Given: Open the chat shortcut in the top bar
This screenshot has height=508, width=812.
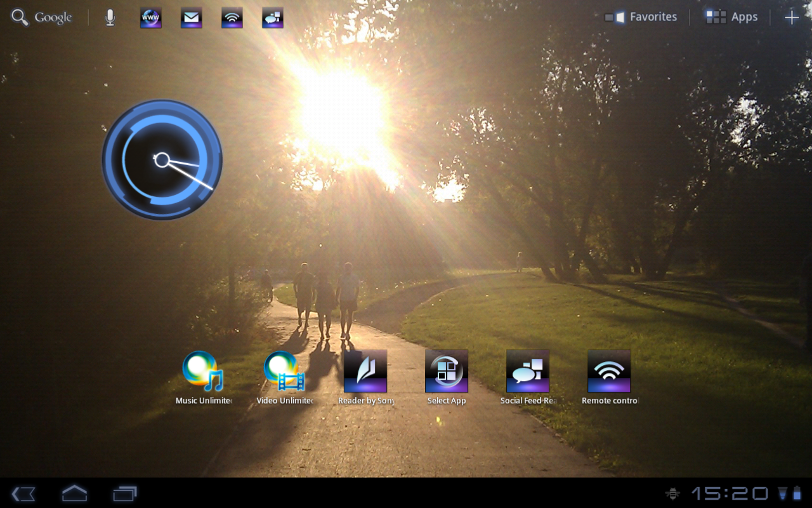Looking at the screenshot, I should [x=272, y=17].
